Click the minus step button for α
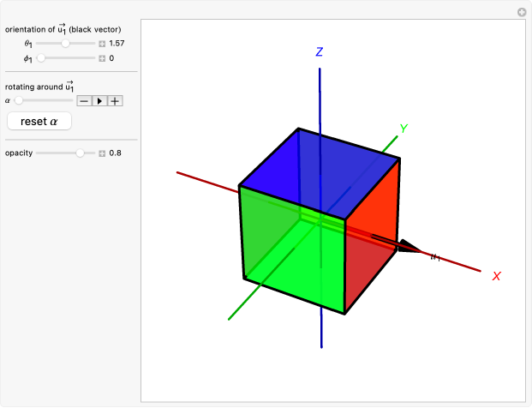Viewport: 532px width, 408px height. tap(84, 100)
